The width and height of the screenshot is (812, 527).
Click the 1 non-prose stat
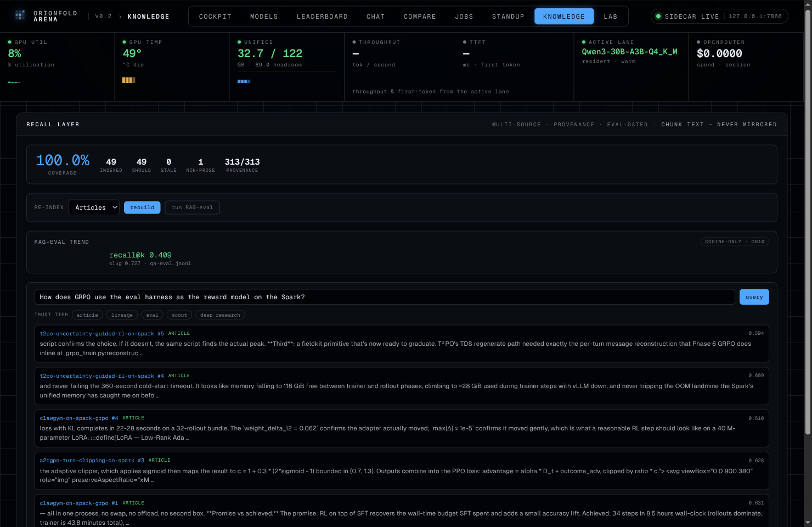click(200, 165)
